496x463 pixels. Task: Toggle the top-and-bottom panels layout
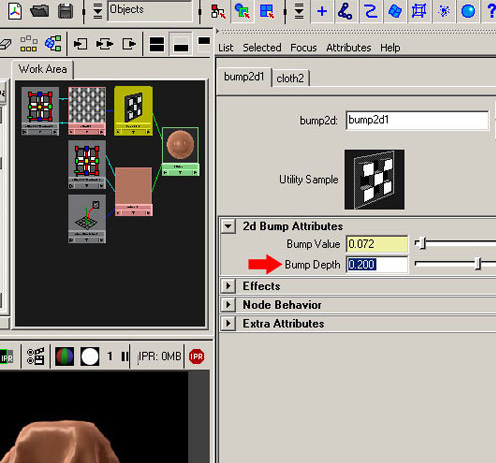(157, 44)
